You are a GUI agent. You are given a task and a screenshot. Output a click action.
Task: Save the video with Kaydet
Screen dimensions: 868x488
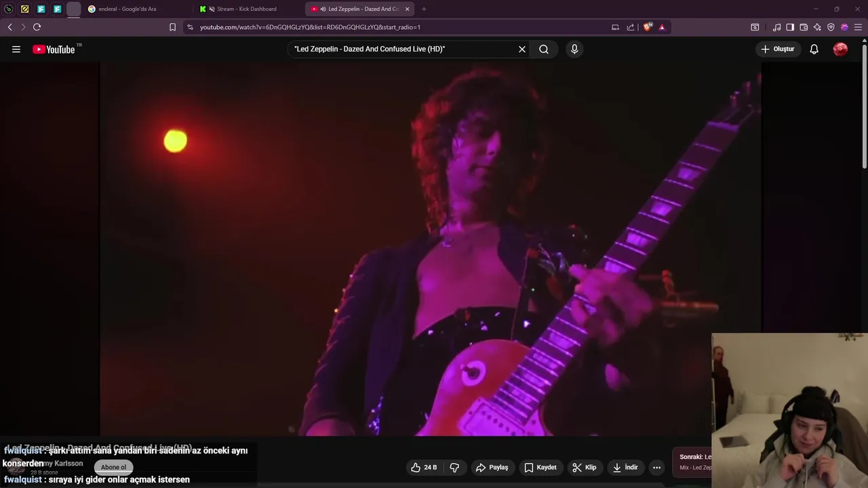[540, 467]
